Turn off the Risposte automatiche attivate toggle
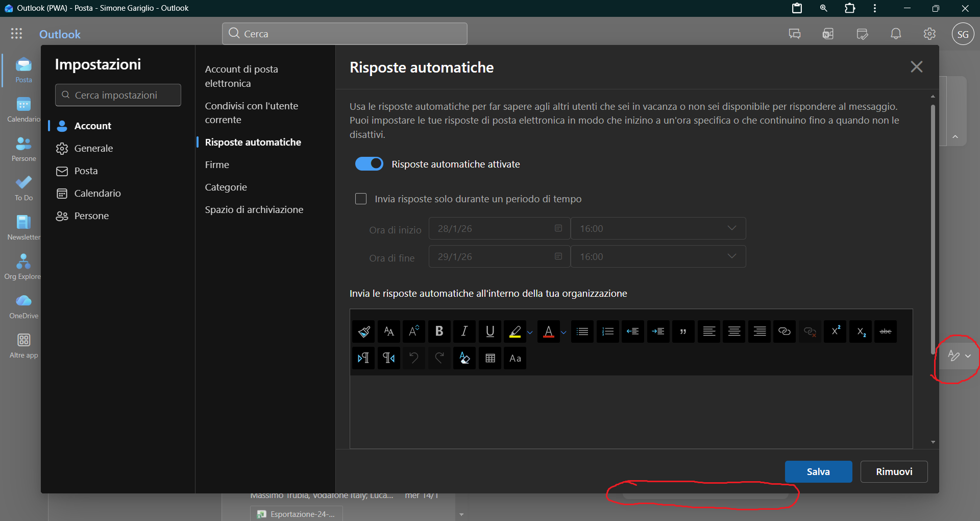 [369, 163]
